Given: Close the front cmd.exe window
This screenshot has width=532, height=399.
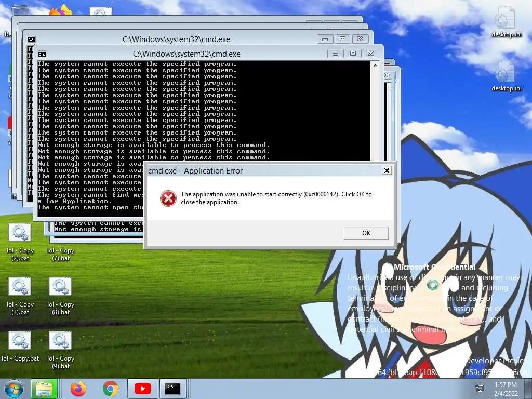Looking at the screenshot, I should (x=370, y=54).
